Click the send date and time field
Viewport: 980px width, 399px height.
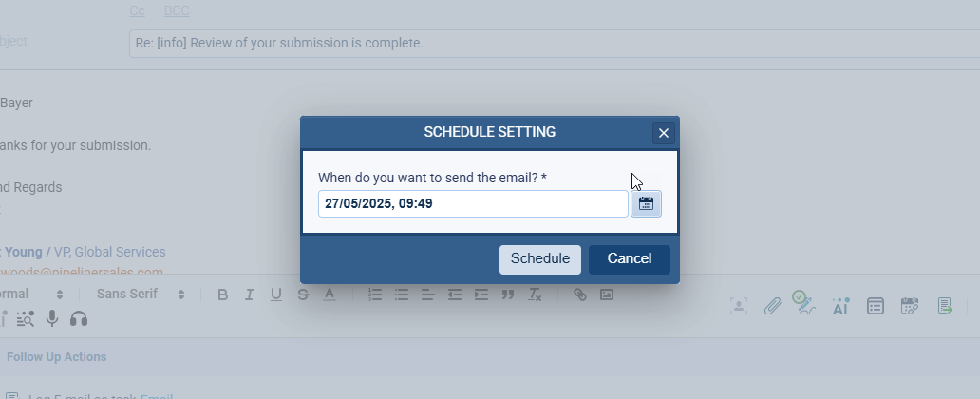[472, 203]
